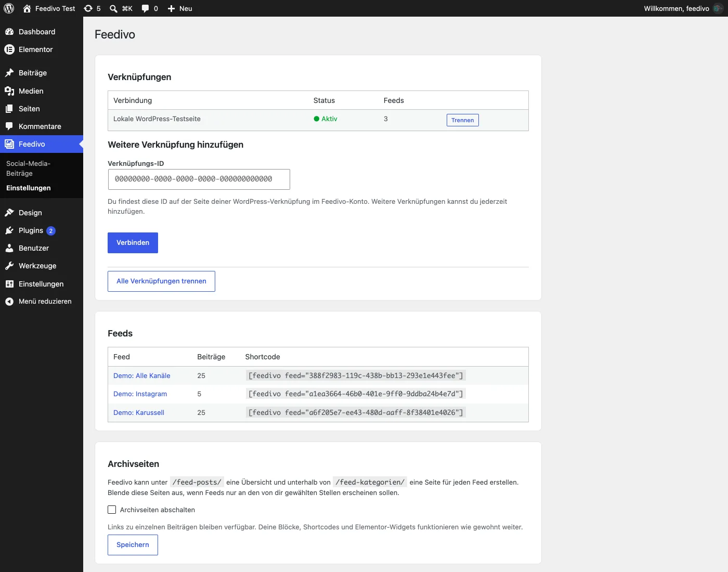Viewport: 728px width, 572px height.
Task: Click the Feedivo Test site name text
Action: 55,8
